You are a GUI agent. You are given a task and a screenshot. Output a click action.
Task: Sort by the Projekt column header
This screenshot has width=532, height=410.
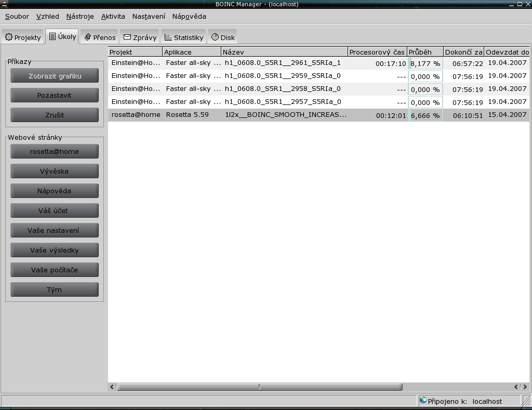coord(136,52)
